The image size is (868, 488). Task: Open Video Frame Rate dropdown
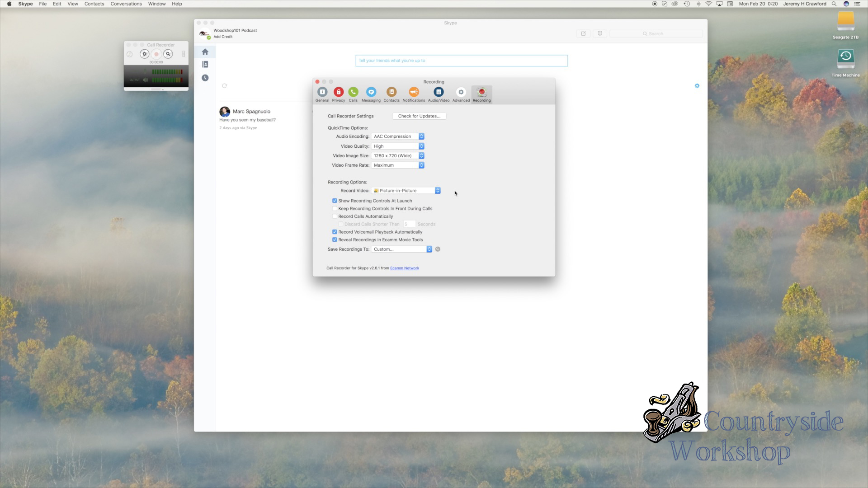398,165
